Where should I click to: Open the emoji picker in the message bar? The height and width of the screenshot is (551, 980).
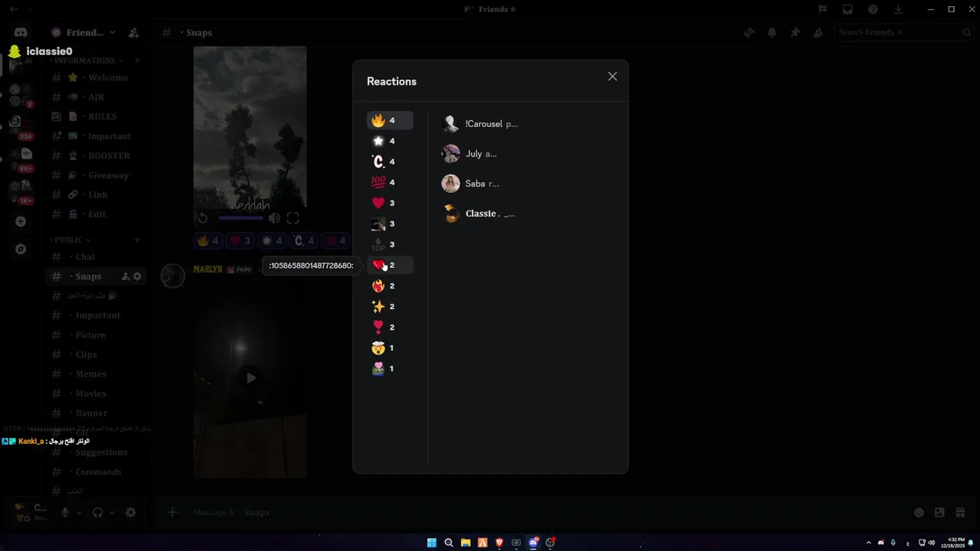919,513
